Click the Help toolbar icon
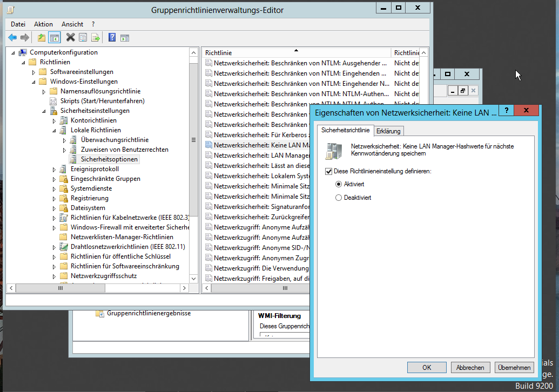This screenshot has width=559, height=392. click(112, 37)
